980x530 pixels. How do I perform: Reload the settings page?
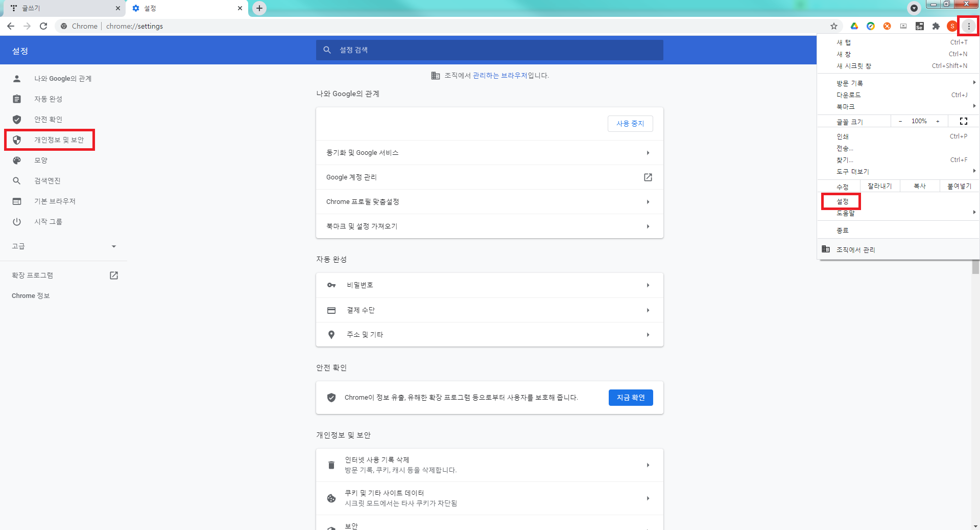coord(43,26)
